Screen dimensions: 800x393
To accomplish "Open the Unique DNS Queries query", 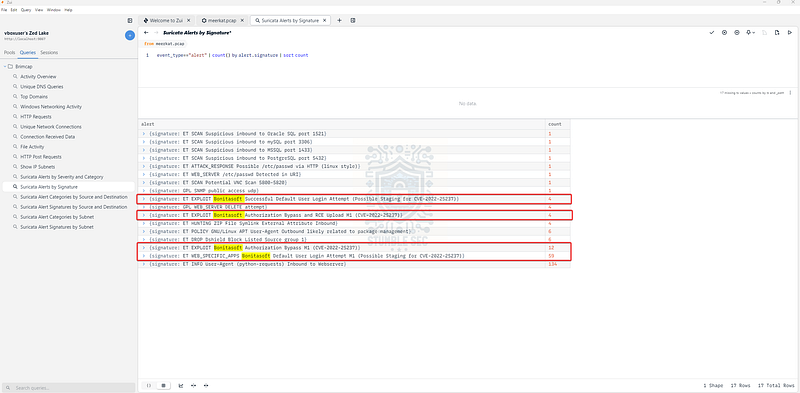I will coord(42,87).
